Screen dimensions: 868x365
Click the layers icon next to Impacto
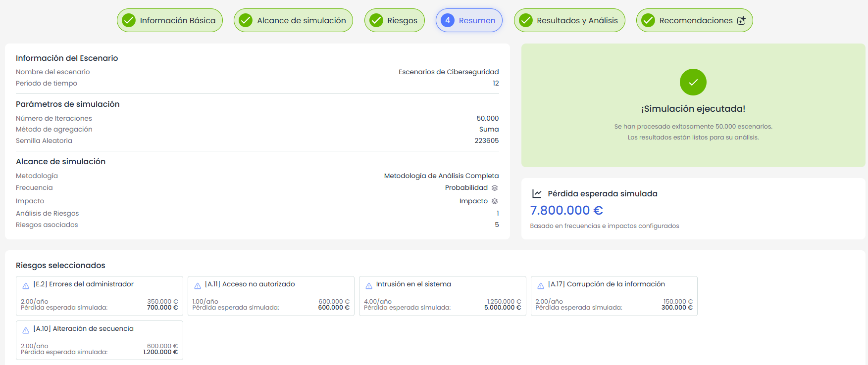click(x=495, y=201)
